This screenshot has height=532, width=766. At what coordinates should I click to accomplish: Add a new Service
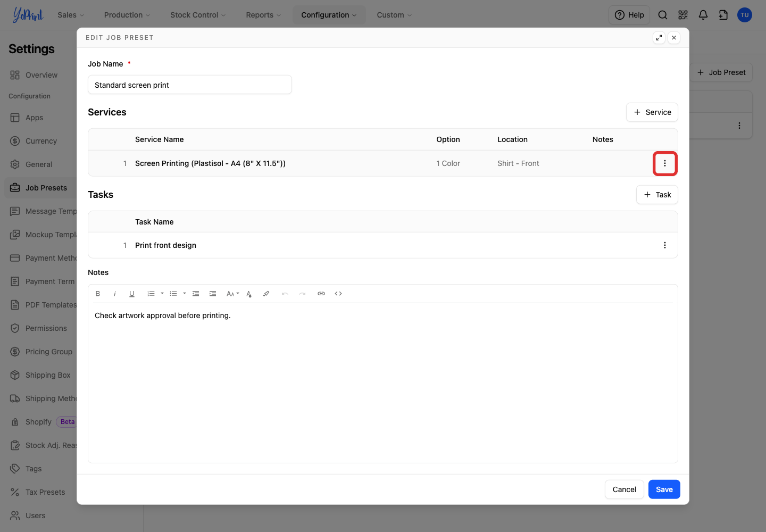tap(652, 112)
